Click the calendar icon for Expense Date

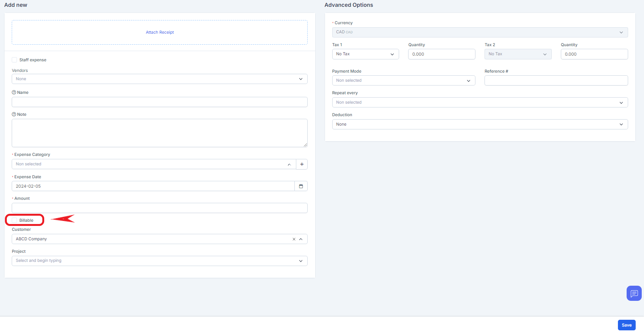[301, 186]
